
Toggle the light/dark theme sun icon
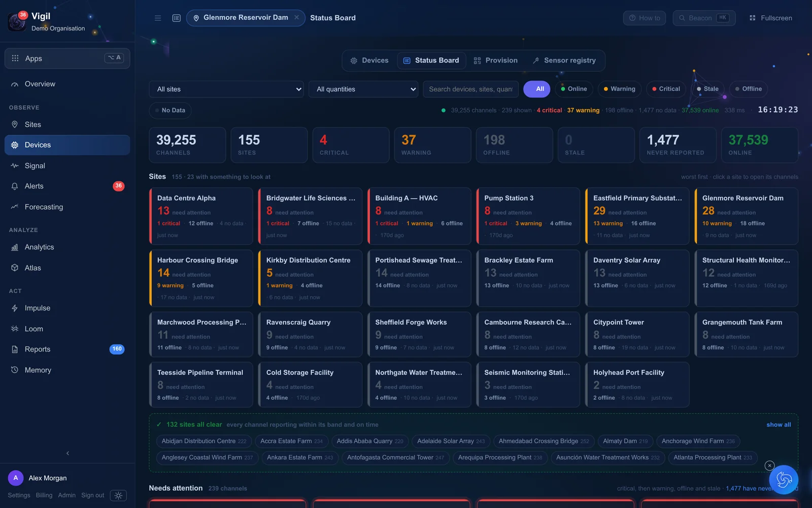coord(118,495)
